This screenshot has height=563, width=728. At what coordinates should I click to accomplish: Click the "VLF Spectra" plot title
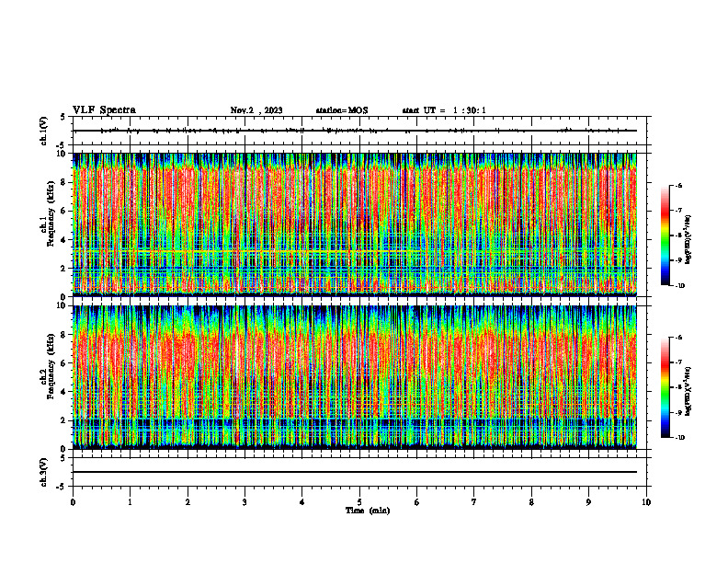[104, 110]
